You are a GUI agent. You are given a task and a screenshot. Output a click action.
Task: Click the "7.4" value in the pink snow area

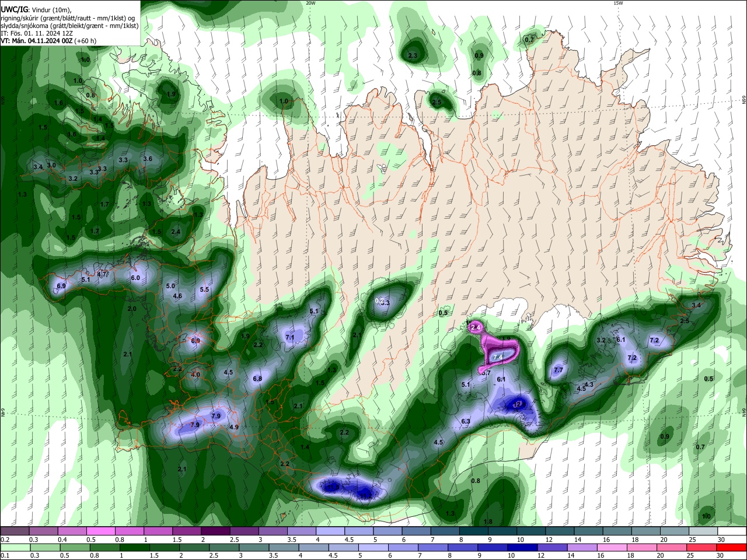click(498, 356)
